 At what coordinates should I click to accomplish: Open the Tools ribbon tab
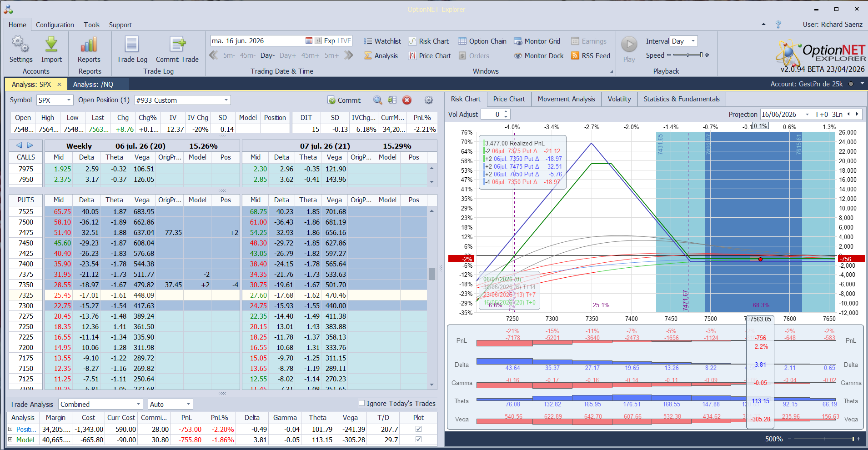click(91, 25)
